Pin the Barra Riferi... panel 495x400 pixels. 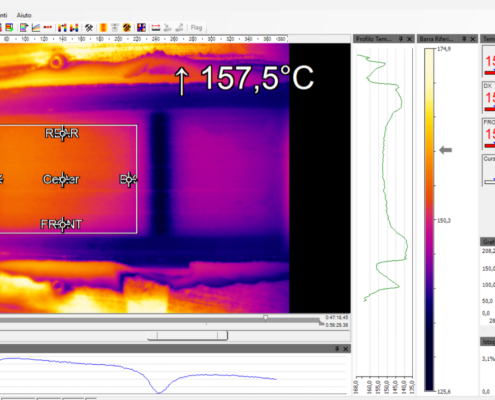click(x=464, y=39)
